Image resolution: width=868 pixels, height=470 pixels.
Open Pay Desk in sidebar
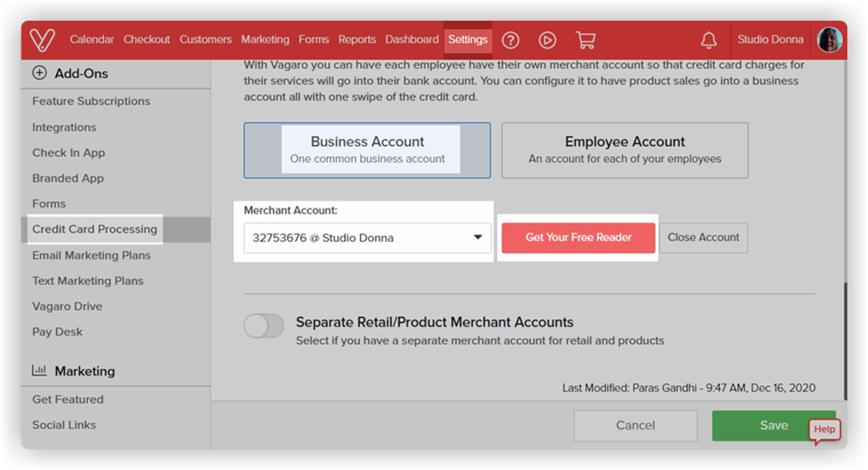(x=58, y=331)
